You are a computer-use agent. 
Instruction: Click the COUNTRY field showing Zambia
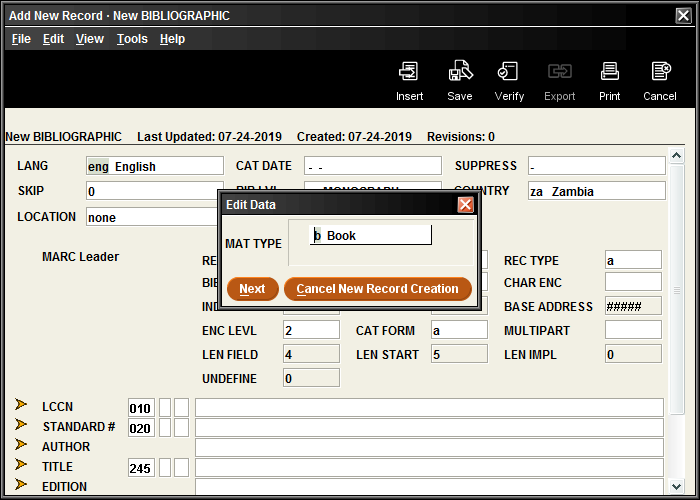(x=596, y=191)
